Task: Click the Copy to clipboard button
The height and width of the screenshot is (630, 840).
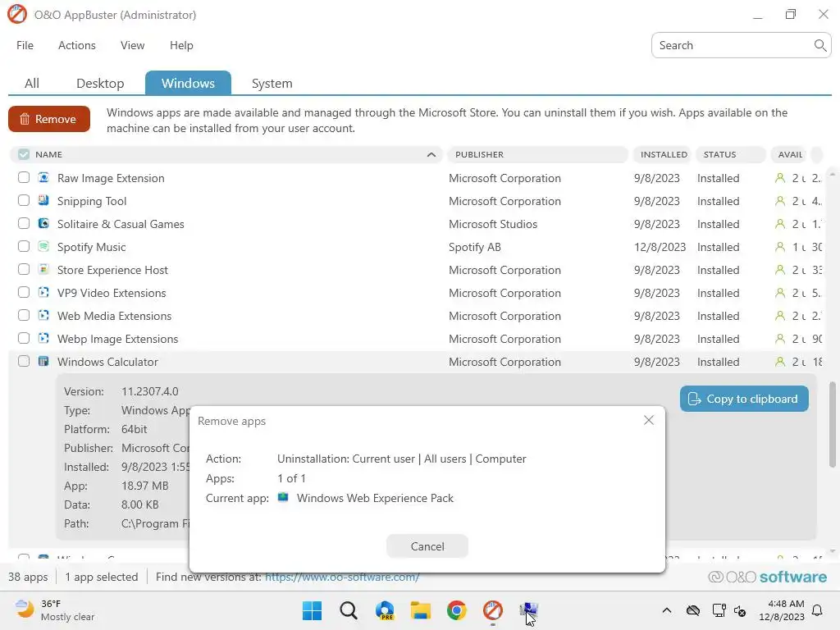Action: pos(744,399)
